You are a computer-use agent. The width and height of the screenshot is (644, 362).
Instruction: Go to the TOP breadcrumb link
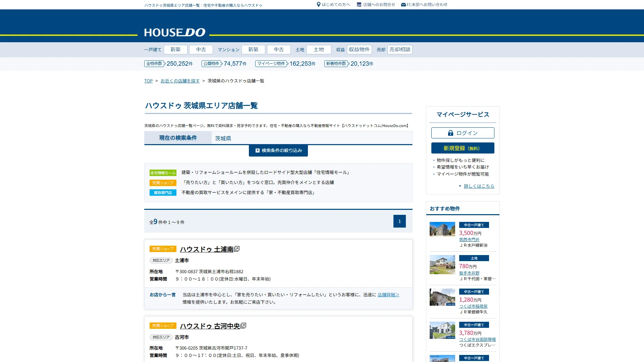point(148,81)
